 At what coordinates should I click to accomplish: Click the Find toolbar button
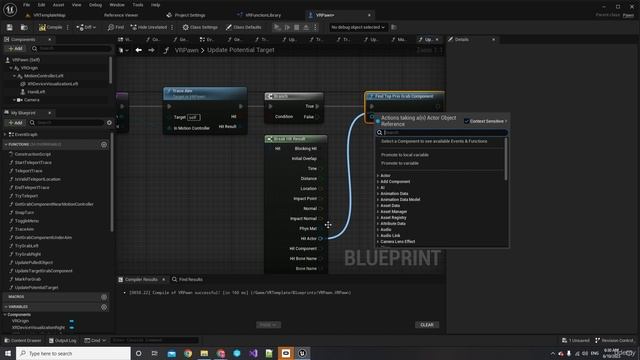(116, 27)
